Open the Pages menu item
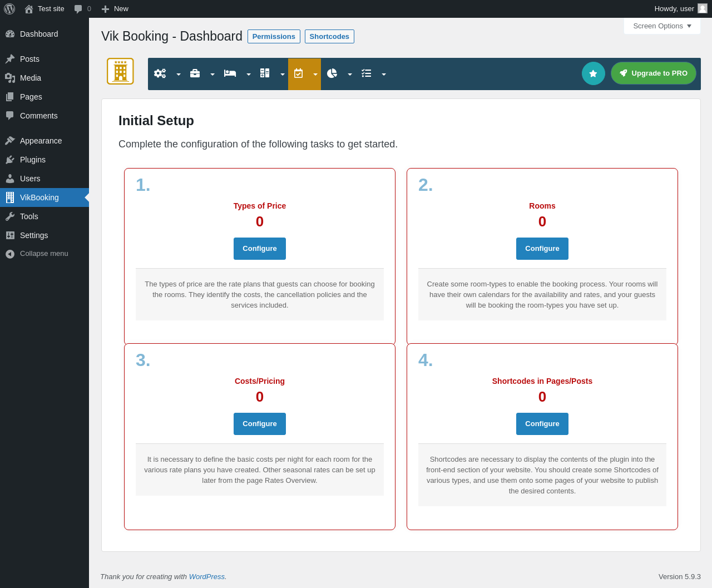The height and width of the screenshot is (588, 712). [44, 97]
